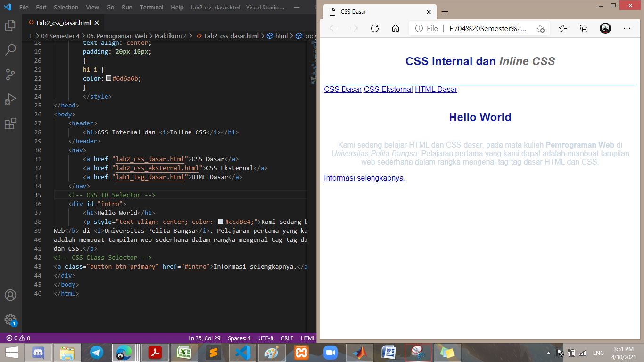Click the browser address bar
The height and width of the screenshot is (362, 644).
click(x=478, y=28)
